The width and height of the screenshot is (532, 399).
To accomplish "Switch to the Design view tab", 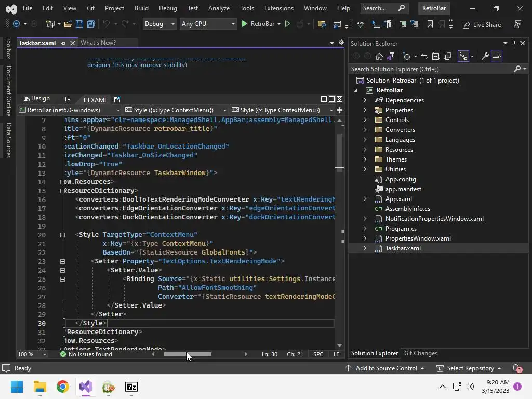I will coord(37,98).
